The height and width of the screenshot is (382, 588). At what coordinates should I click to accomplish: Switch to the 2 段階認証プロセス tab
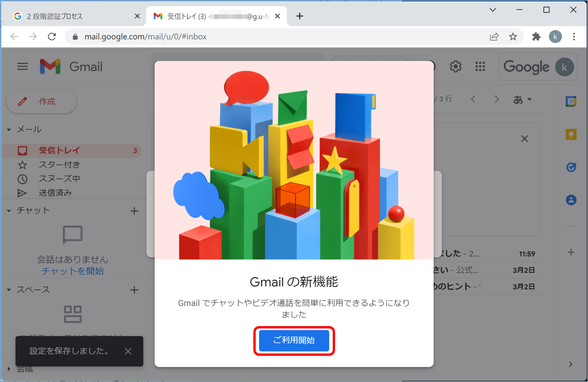pos(74,16)
